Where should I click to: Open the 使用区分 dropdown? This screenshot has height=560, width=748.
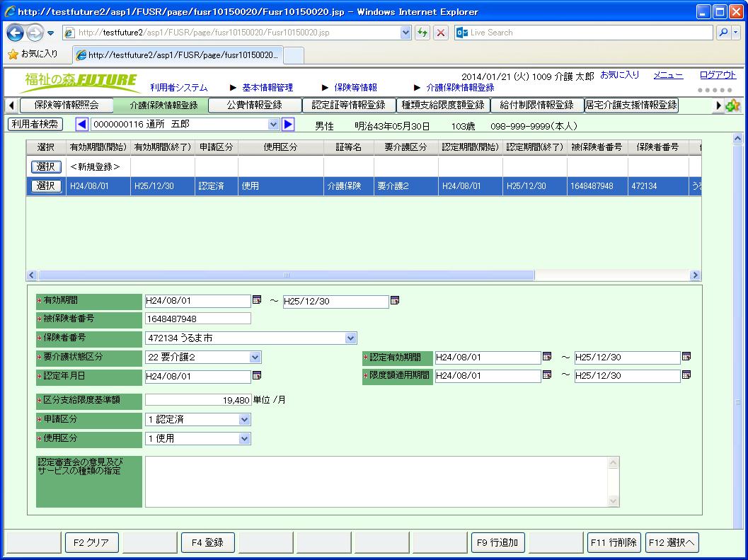coord(244,439)
